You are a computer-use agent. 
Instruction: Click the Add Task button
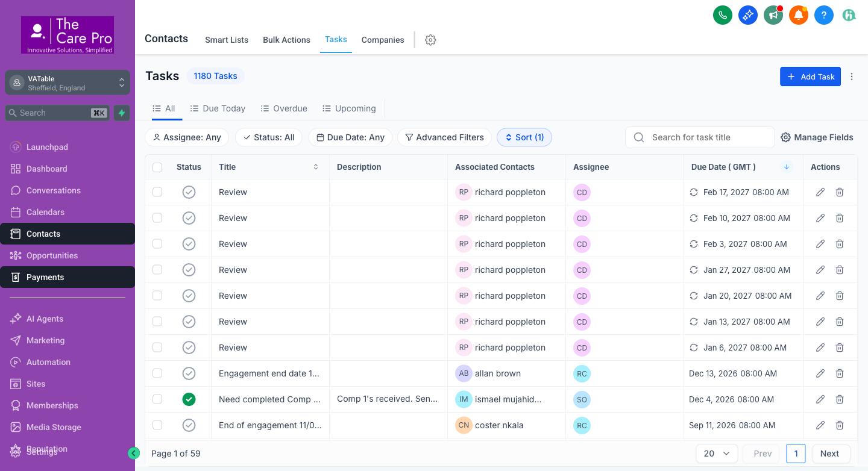[x=810, y=76]
